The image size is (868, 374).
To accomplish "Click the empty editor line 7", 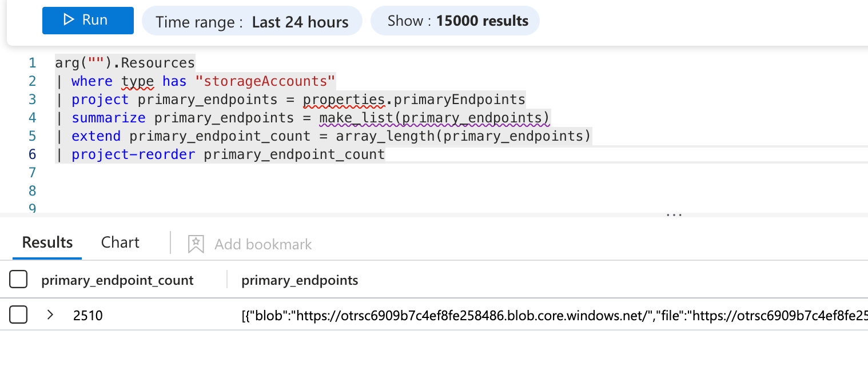I will click(x=229, y=173).
